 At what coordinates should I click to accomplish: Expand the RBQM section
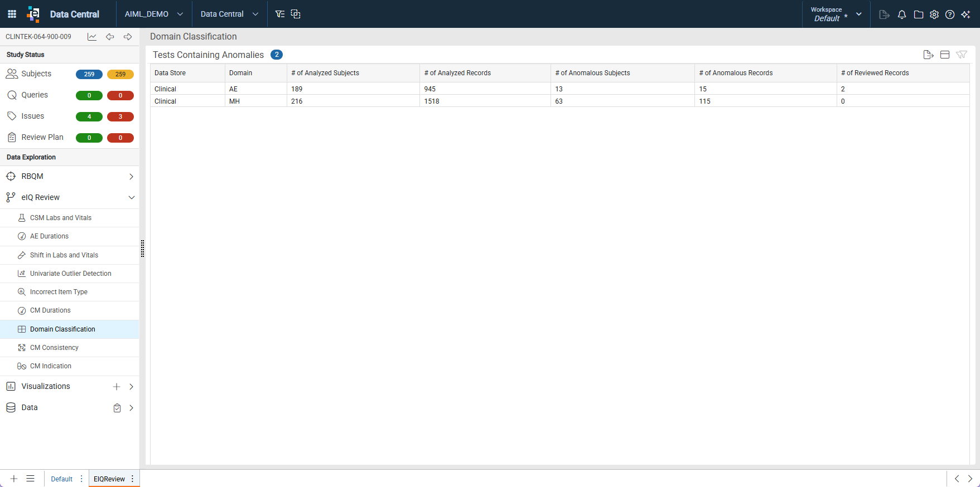(132, 177)
